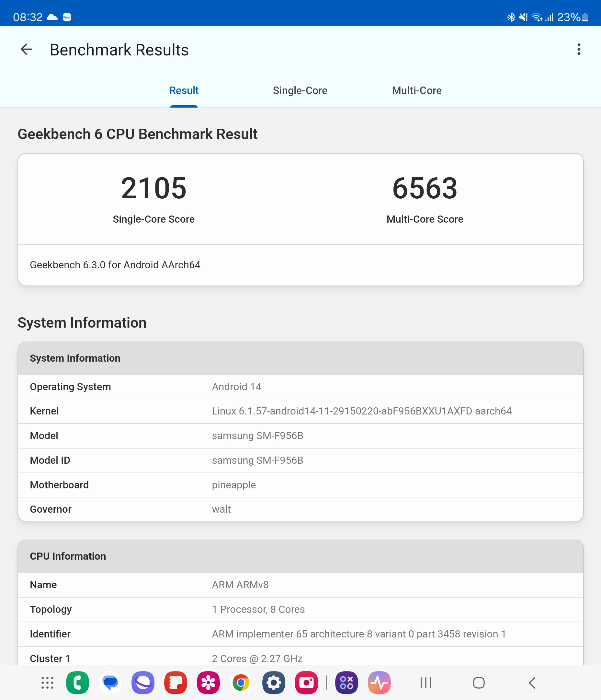Viewport: 601px width, 700px height.
Task: Launch Samsung Internet browser
Action: tap(143, 683)
